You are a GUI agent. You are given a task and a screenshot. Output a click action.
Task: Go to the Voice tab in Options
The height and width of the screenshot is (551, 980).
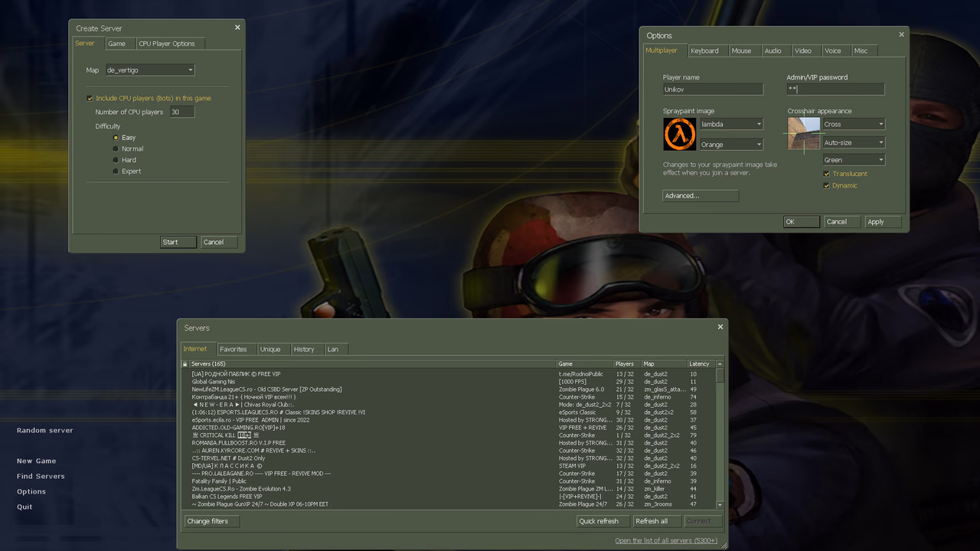(836, 51)
